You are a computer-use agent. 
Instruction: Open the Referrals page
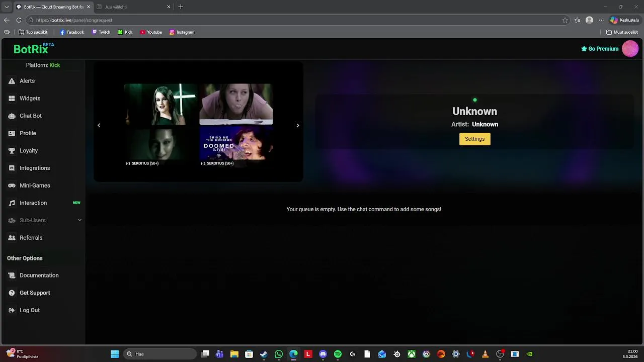[43, 238]
